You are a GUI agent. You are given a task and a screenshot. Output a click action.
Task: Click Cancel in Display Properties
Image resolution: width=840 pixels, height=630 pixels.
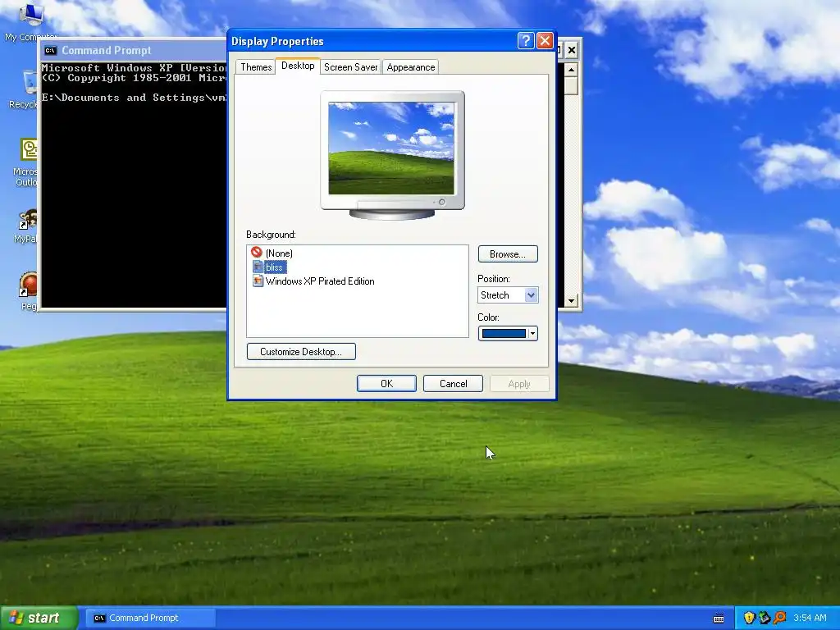coord(453,384)
